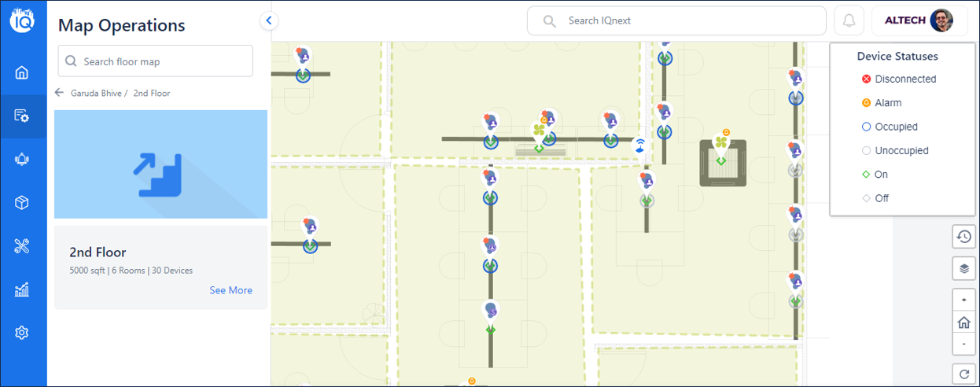Click the Search IQnext field
This screenshot has height=387, width=980.
676,20
